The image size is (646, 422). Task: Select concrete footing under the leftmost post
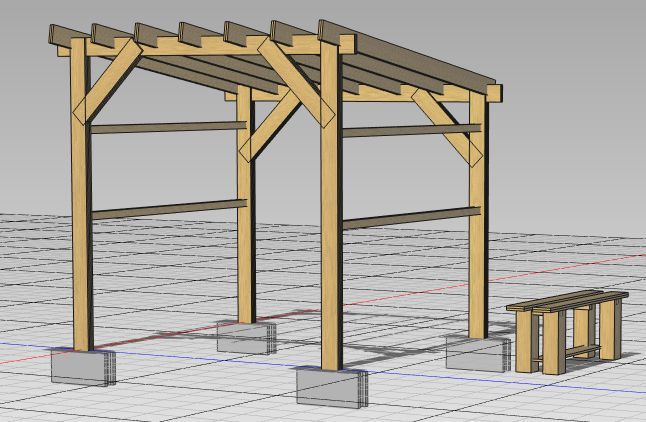(x=84, y=366)
